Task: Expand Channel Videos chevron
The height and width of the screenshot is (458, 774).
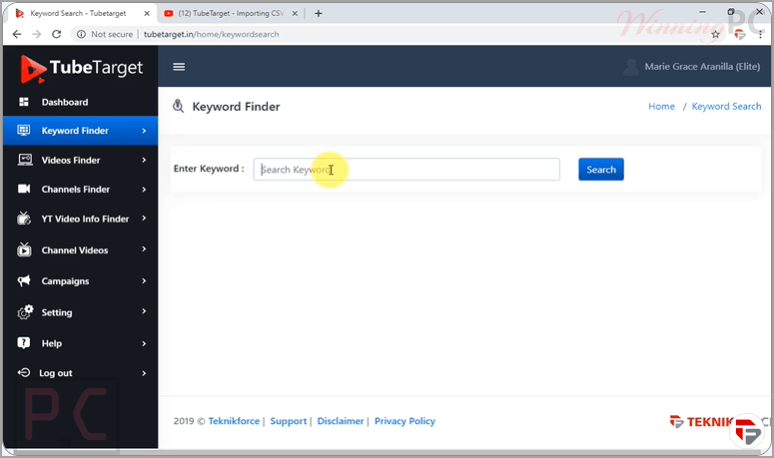Action: 144,249
